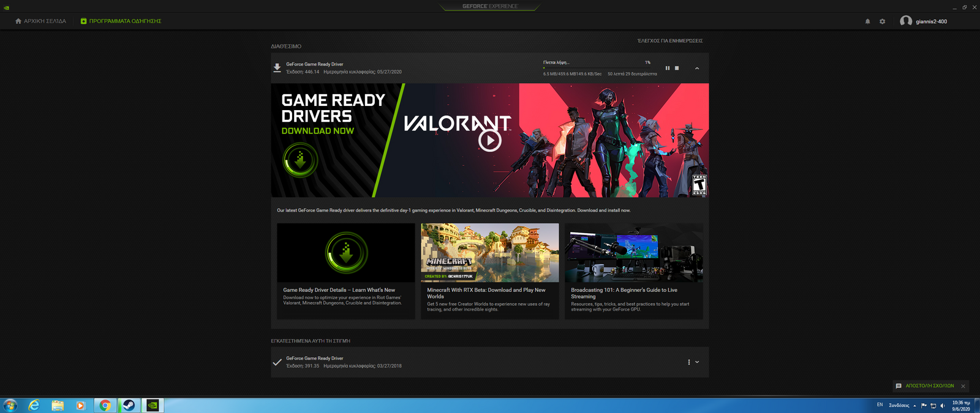Stop the driver download
Image resolution: width=980 pixels, height=413 pixels.
[x=677, y=68]
